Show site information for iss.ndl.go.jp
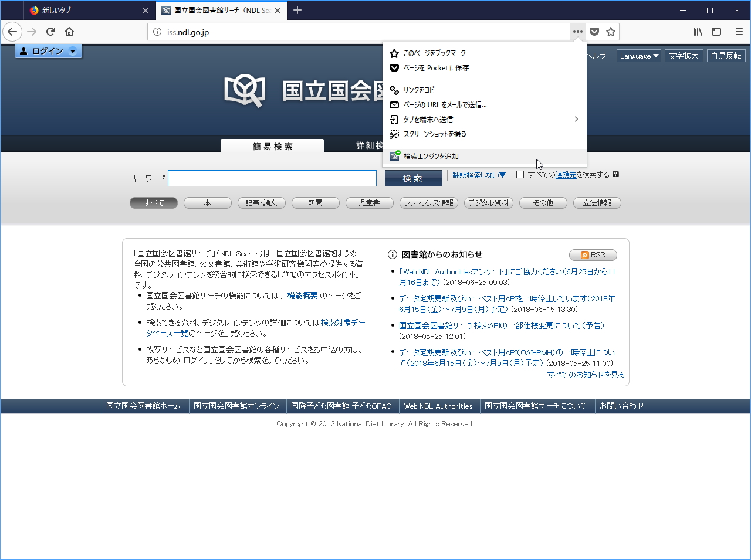Image resolution: width=751 pixels, height=560 pixels. click(x=157, y=32)
